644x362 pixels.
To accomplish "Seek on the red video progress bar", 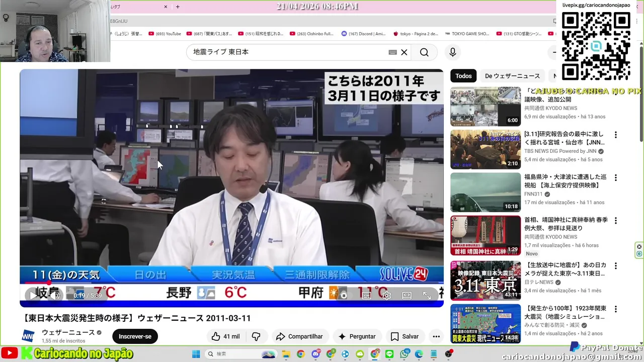I will 231,284.
